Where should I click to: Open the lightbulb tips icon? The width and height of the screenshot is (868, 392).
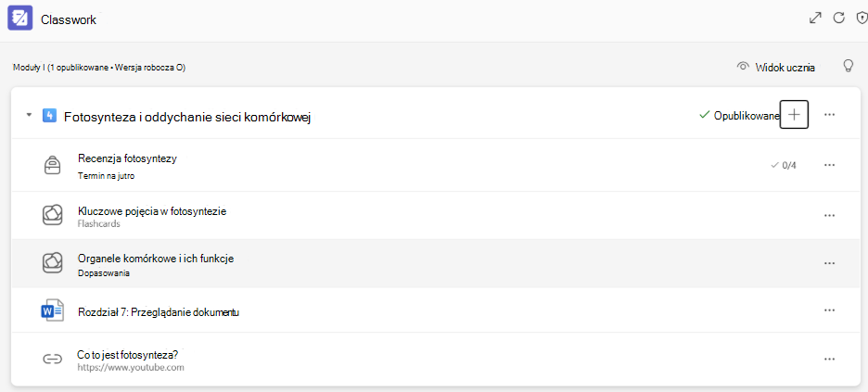(x=849, y=67)
